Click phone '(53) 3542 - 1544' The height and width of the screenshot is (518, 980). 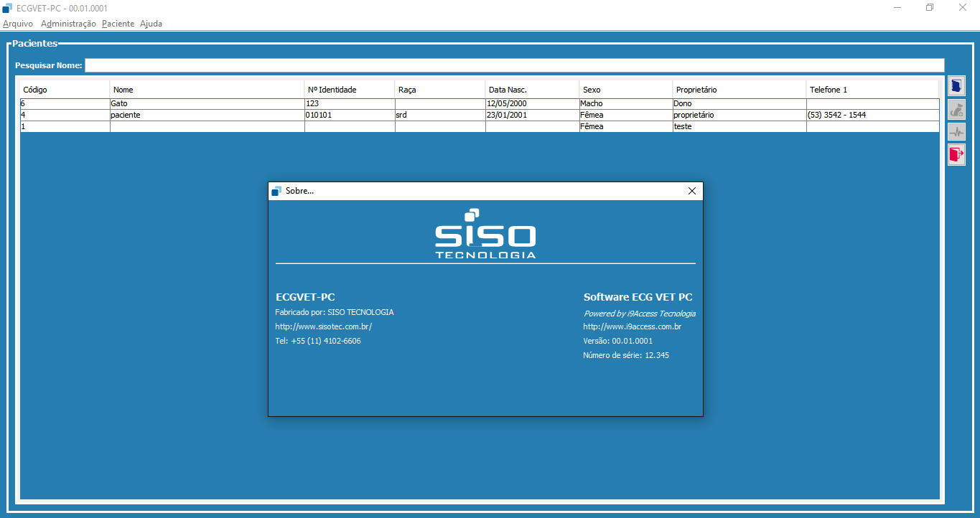(872, 115)
